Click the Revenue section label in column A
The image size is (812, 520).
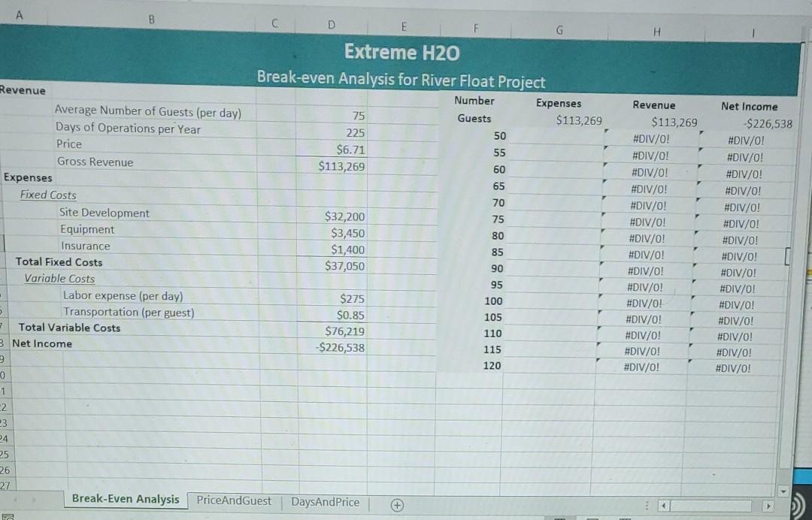point(23,90)
